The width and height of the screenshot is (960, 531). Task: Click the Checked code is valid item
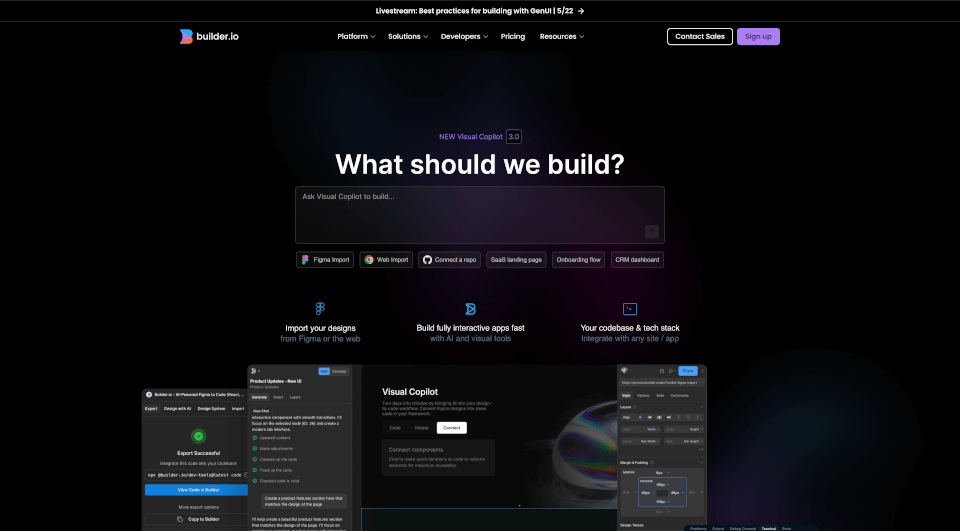point(276,481)
